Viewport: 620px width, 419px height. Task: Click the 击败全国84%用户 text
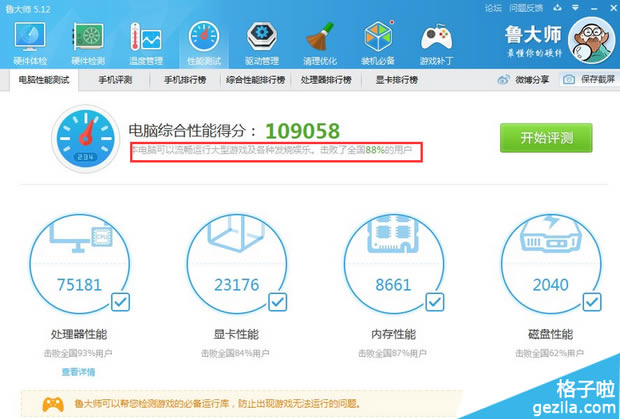pos(235,353)
